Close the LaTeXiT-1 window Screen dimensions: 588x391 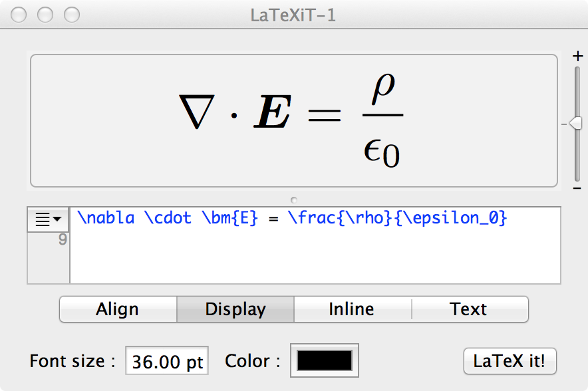(20, 15)
